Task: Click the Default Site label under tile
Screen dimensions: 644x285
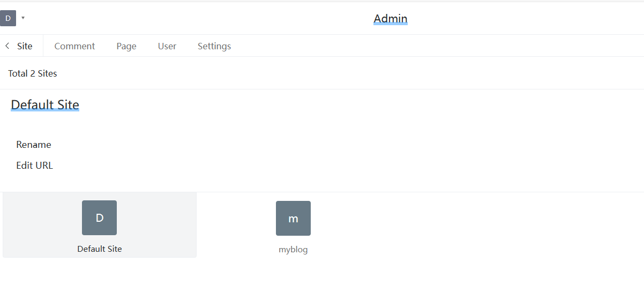Action: 100,249
